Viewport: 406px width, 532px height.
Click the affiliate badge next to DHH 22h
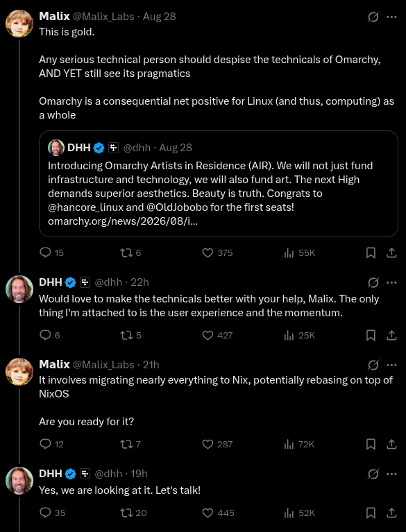tap(85, 282)
